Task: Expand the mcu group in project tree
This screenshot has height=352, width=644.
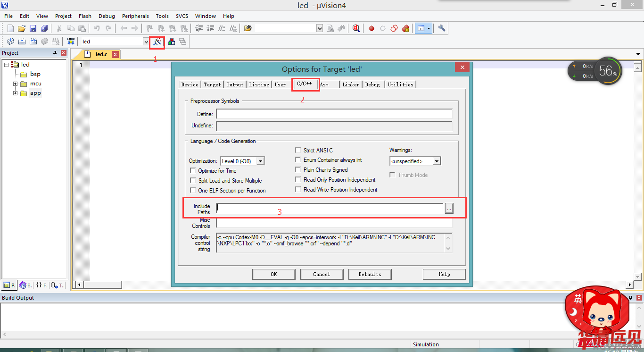Action: tap(16, 84)
